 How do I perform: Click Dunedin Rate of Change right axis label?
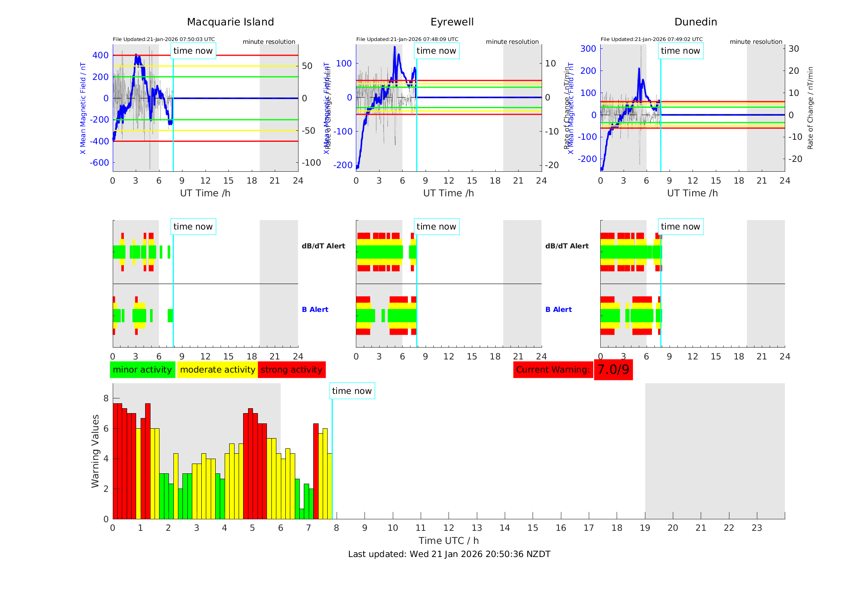pyautogui.click(x=810, y=108)
